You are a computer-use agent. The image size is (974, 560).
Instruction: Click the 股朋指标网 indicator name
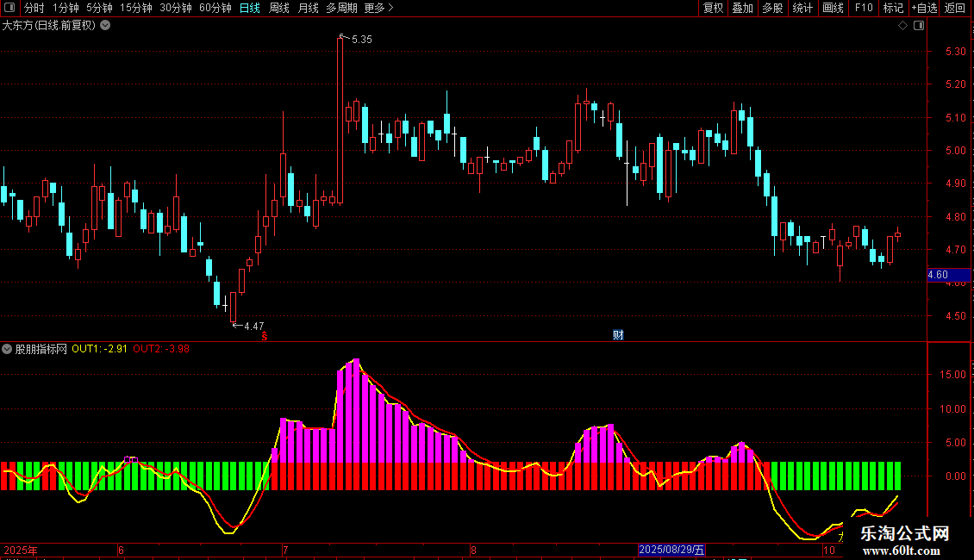point(41,349)
